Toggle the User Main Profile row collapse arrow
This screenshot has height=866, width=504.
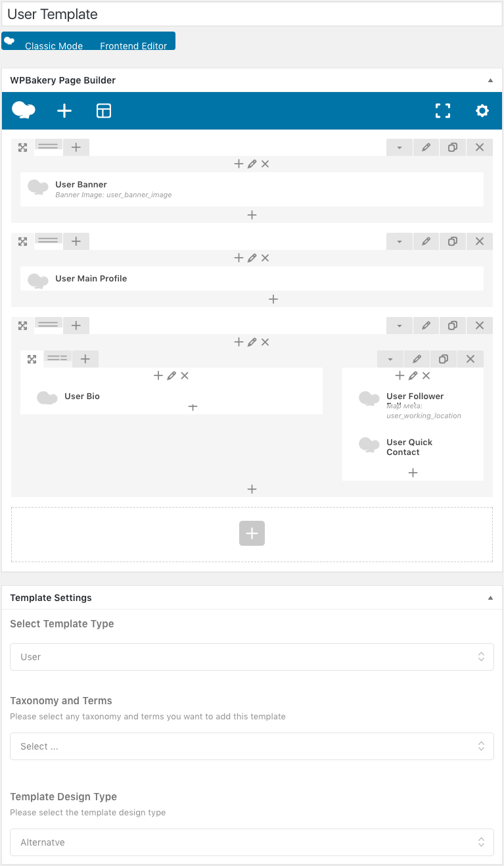pos(399,242)
